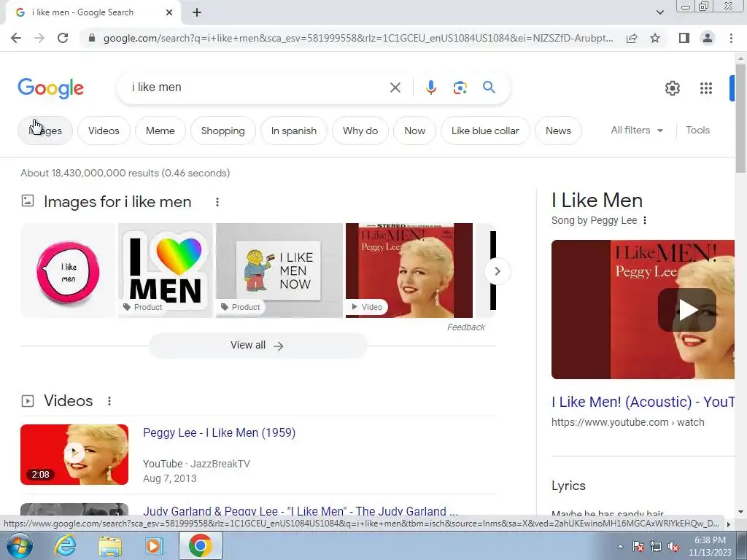The image size is (747, 560).
Task: Open Windows Media Player from taskbar
Action: click(x=155, y=545)
